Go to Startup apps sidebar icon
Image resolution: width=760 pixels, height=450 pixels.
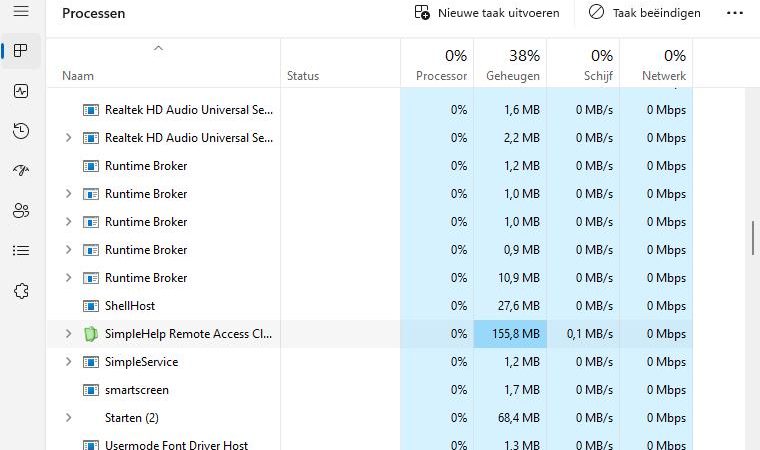(21, 171)
